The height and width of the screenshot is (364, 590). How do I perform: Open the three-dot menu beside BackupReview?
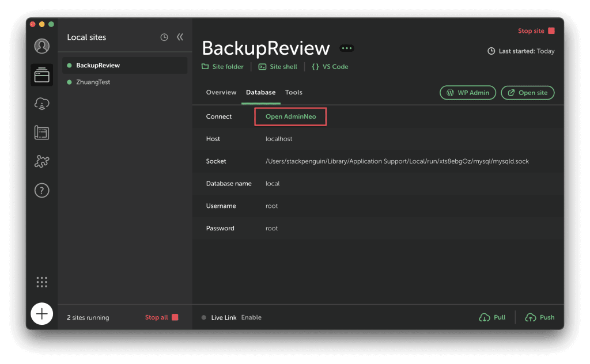tap(347, 48)
